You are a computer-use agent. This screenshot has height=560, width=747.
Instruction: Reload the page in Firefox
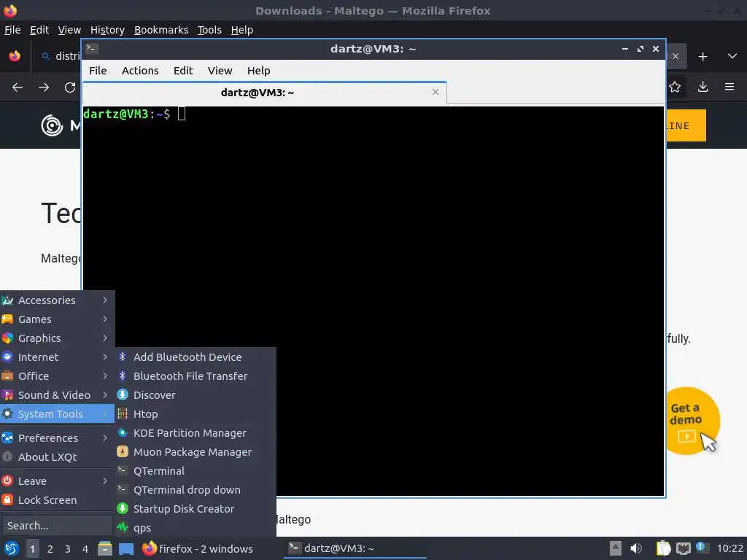click(70, 87)
